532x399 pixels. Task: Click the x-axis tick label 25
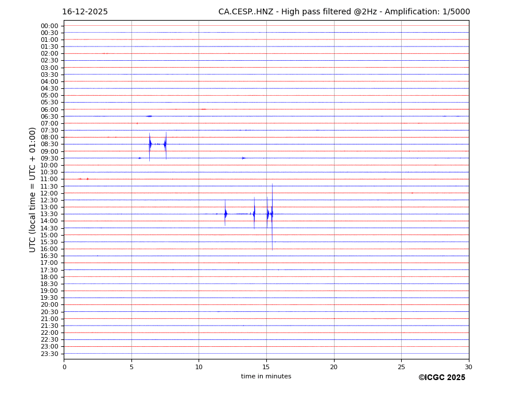point(401,367)
